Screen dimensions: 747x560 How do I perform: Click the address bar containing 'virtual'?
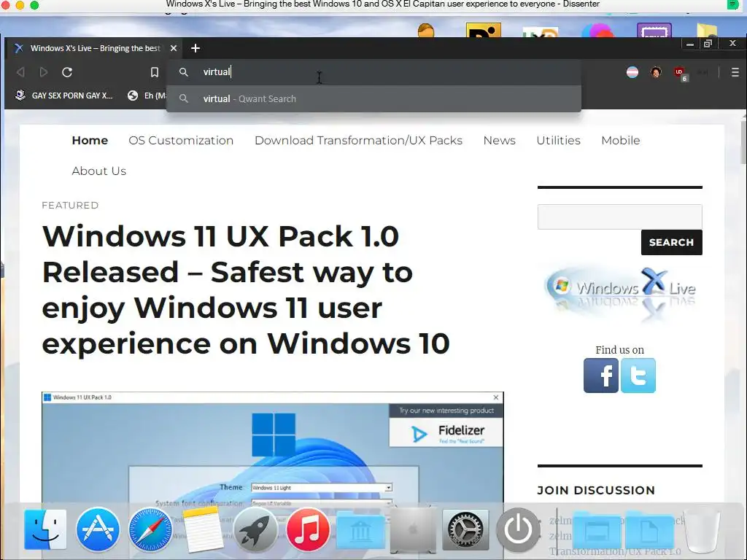coord(374,72)
